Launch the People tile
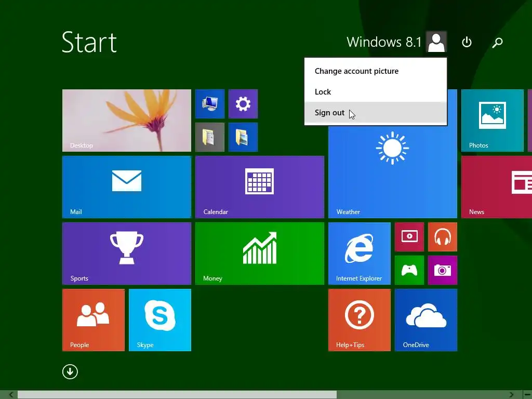The width and height of the screenshot is (532, 399). (94, 320)
